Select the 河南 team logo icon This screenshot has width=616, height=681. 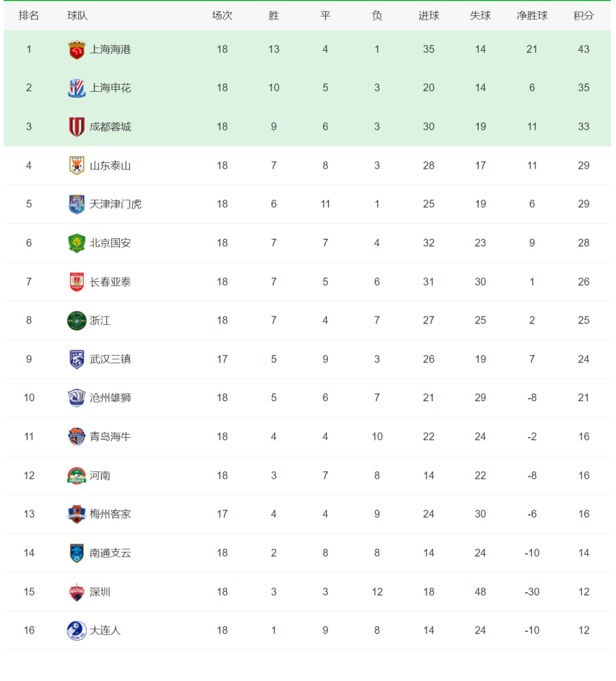(x=77, y=476)
